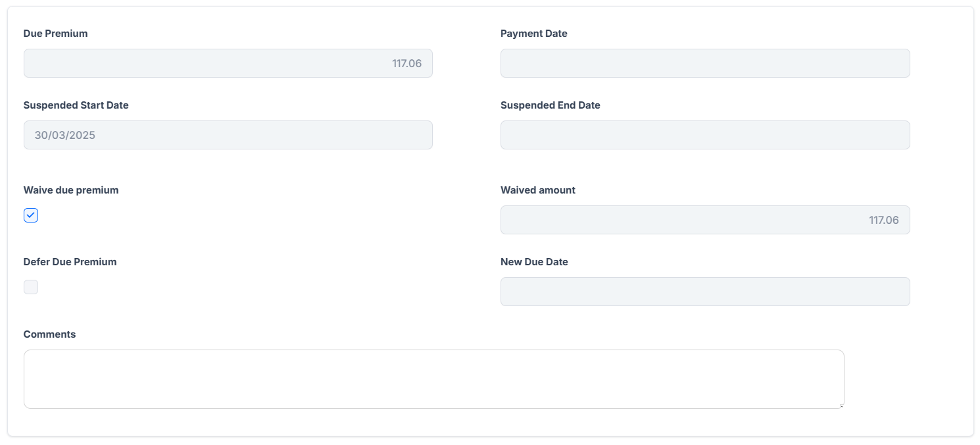Enable the Defer Due Premium checkbox
Screen dimensions: 980x445
(x=31, y=287)
